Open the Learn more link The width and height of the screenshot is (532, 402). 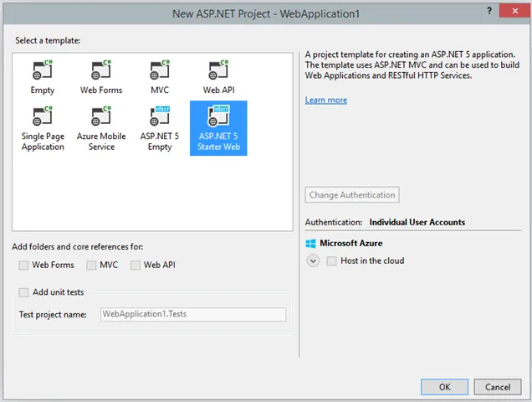coord(325,100)
